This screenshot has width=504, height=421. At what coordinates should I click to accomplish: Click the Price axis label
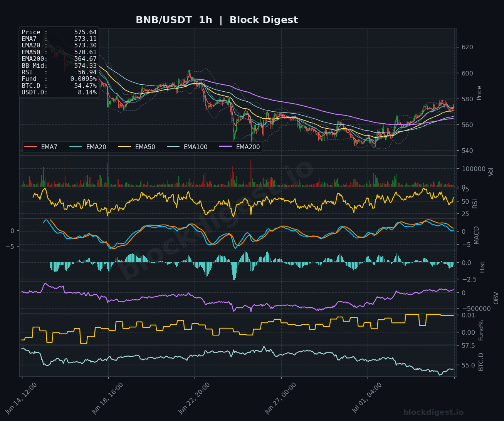pyautogui.click(x=479, y=93)
